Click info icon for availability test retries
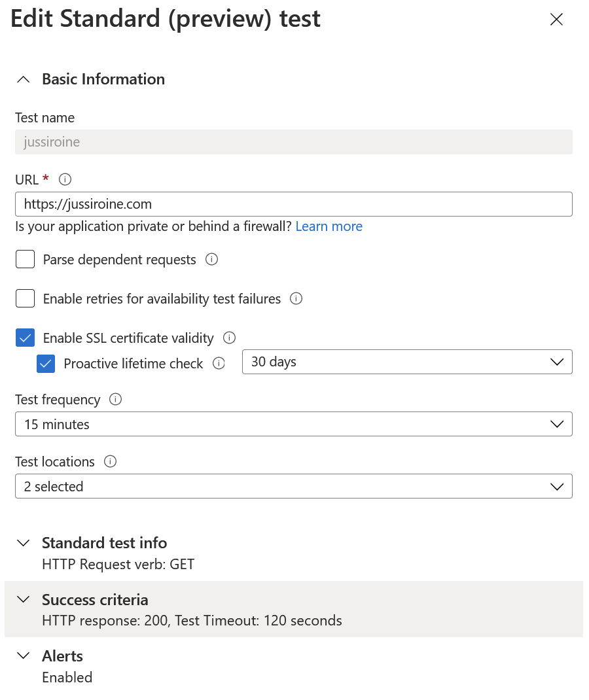 tap(296, 299)
